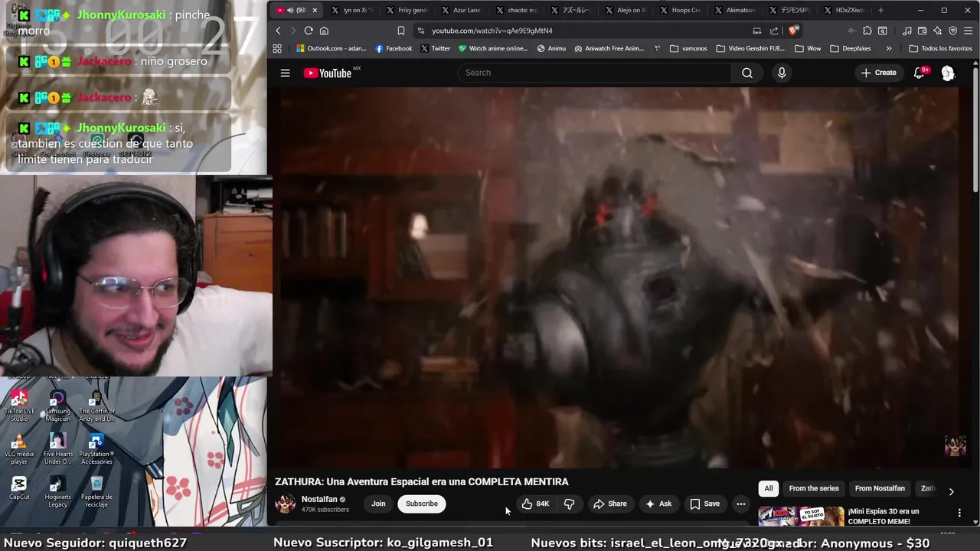980x551 pixels.
Task: Open Papelera de reciclaje icon
Action: click(96, 491)
